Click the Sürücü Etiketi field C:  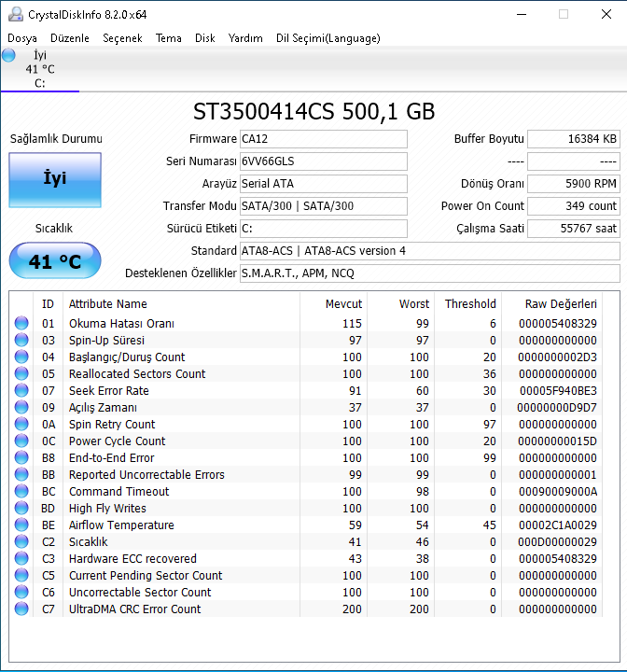click(323, 229)
